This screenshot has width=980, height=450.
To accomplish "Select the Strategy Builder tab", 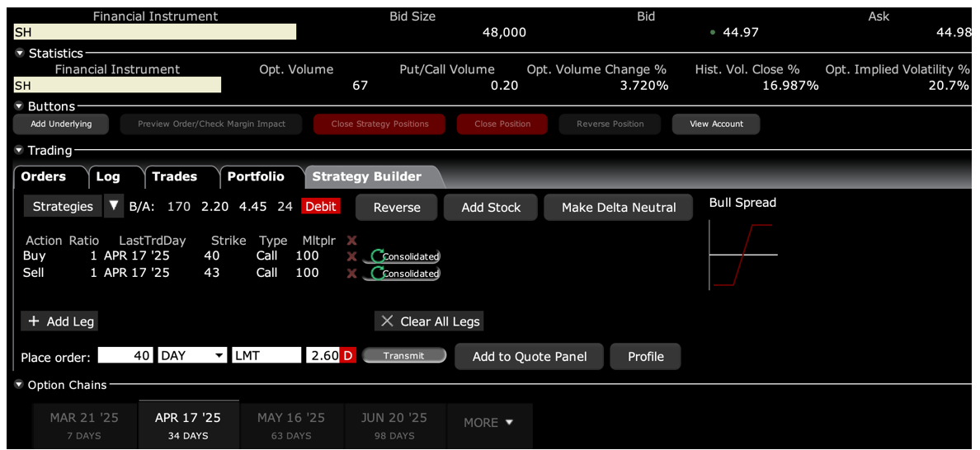I will tap(367, 176).
